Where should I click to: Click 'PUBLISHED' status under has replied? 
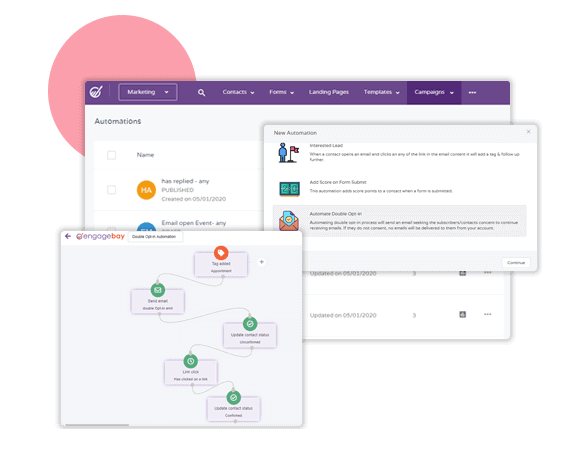tap(178, 190)
